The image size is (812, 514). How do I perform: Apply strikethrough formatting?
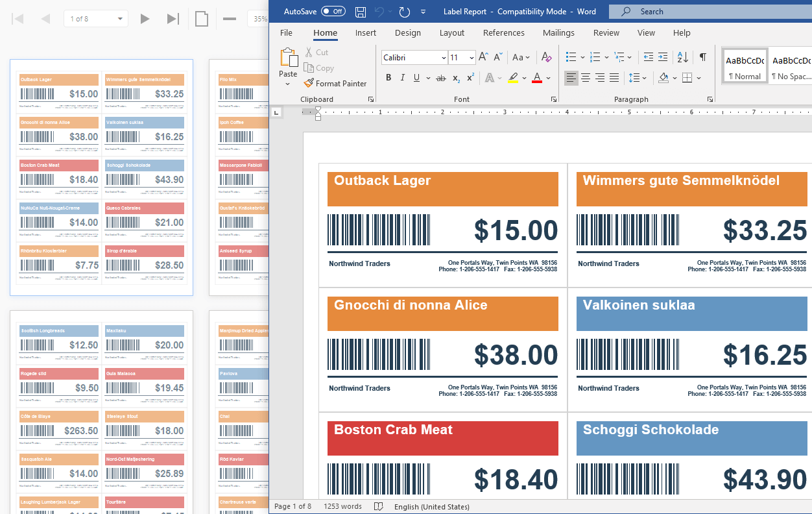tap(440, 78)
